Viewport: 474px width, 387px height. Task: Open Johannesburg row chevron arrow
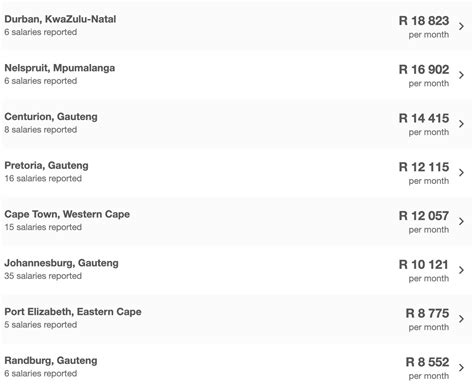coord(461,270)
